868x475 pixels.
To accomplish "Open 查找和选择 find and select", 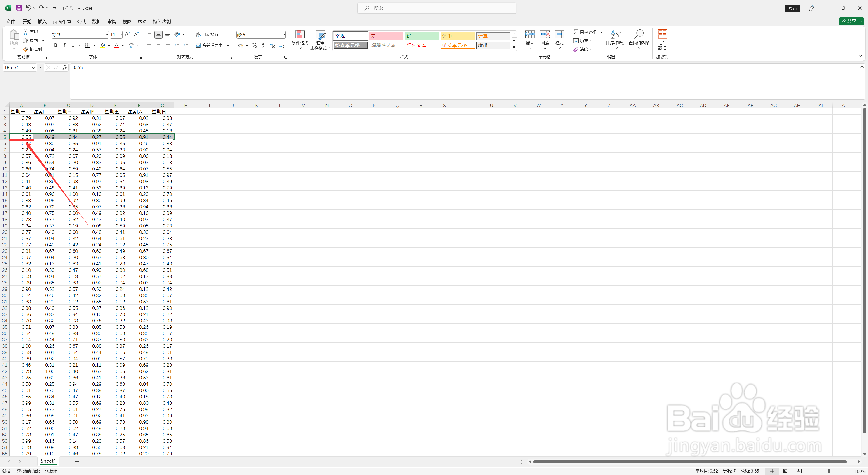I will click(x=639, y=39).
